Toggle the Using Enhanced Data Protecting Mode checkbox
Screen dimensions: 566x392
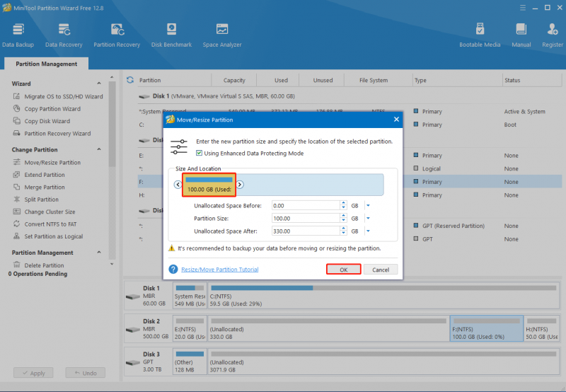point(199,153)
